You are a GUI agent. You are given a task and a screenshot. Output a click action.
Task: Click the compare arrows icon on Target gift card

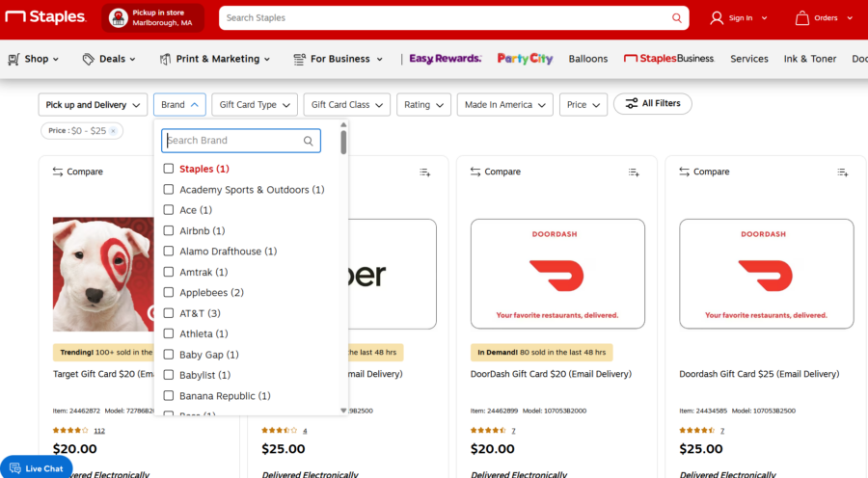click(x=58, y=172)
